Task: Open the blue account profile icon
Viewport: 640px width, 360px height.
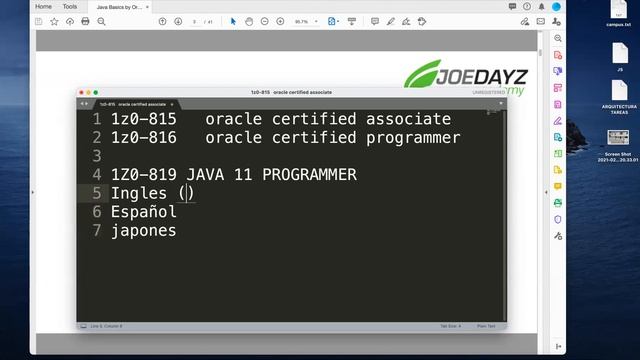Action: click(556, 7)
